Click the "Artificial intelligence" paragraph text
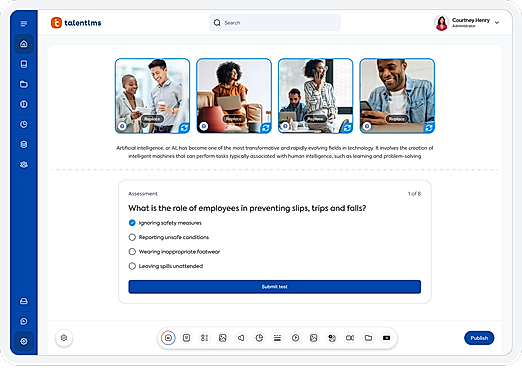The width and height of the screenshot is (522, 368). [275, 152]
